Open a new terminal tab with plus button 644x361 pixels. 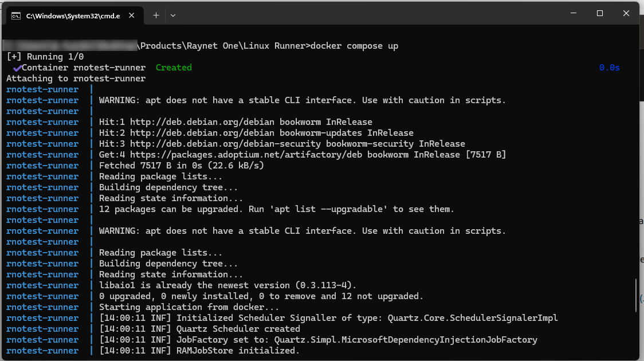tap(156, 15)
